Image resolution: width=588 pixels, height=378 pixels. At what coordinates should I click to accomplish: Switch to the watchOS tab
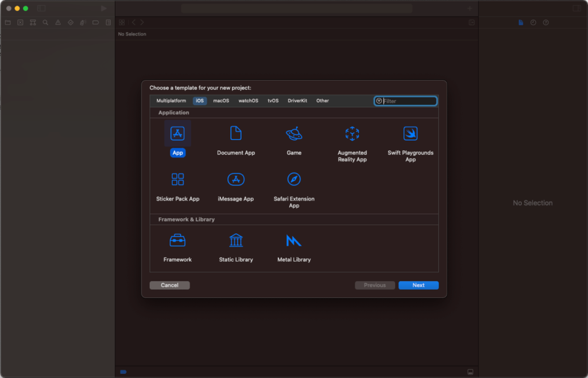pyautogui.click(x=248, y=101)
